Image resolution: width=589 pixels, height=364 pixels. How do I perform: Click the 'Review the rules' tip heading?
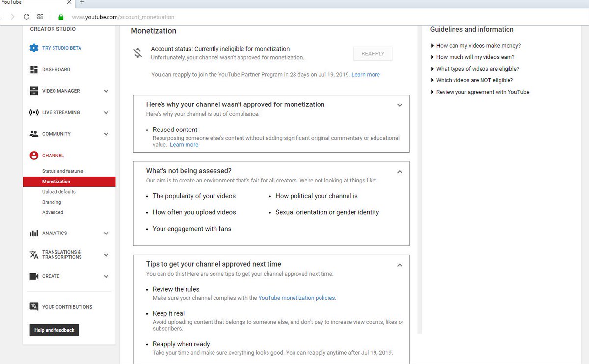pyautogui.click(x=176, y=289)
